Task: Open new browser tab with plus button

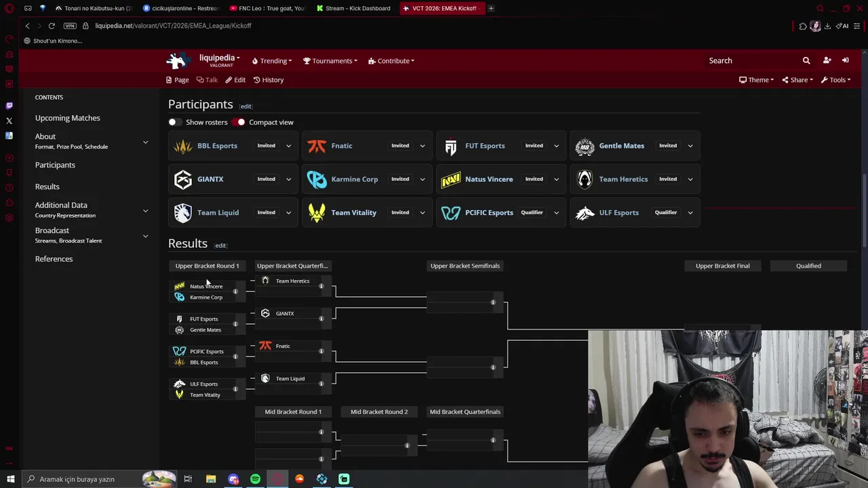Action: pyautogui.click(x=491, y=8)
